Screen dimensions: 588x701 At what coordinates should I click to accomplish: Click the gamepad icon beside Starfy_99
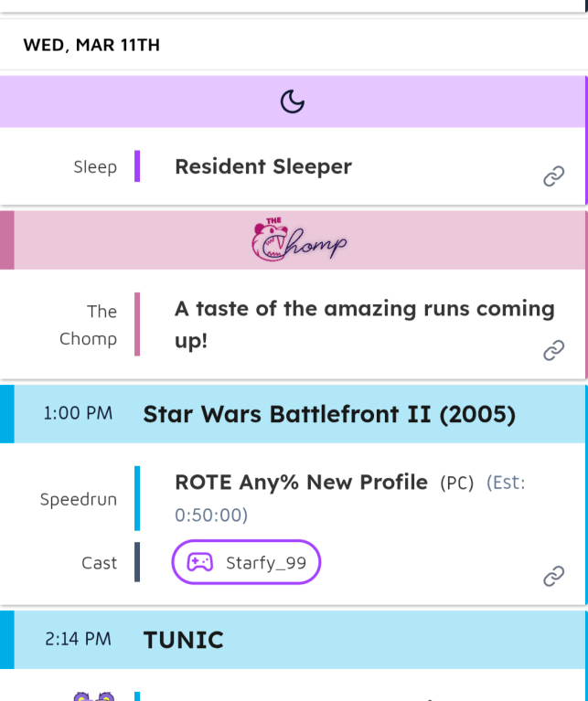[x=200, y=563]
